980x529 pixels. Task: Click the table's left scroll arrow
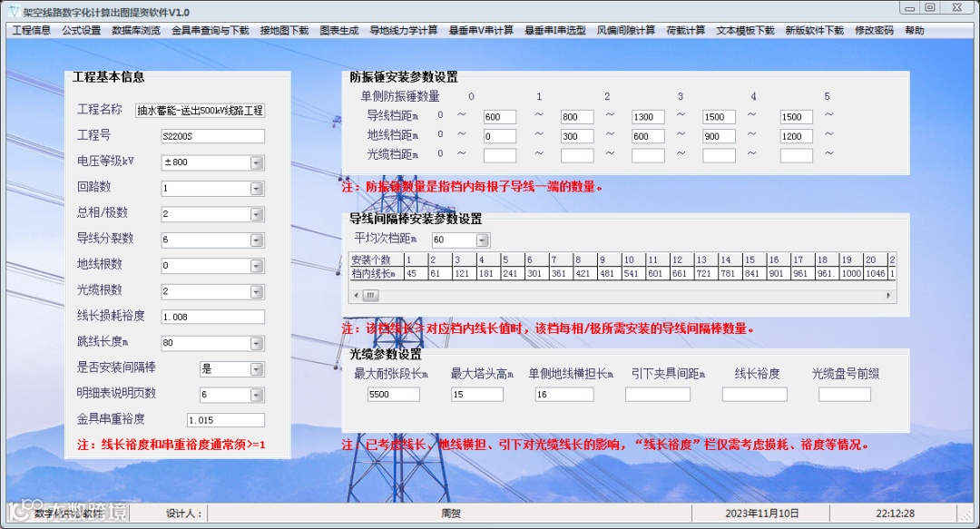[x=357, y=295]
